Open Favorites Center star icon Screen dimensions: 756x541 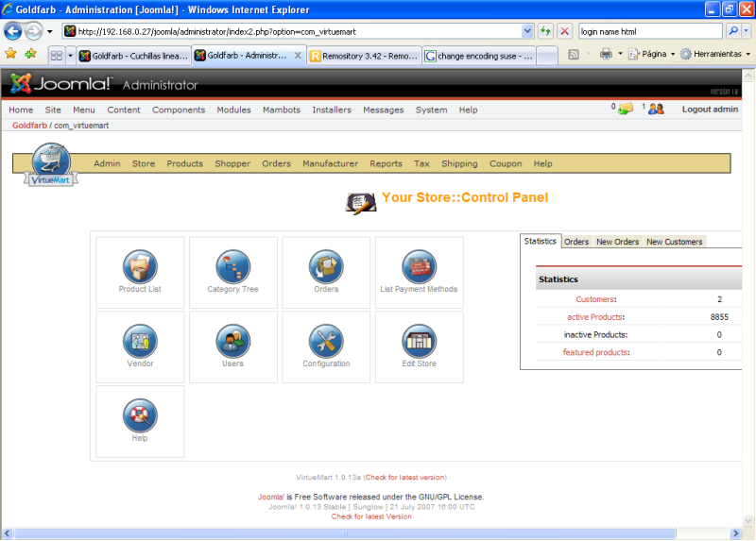(x=10, y=54)
